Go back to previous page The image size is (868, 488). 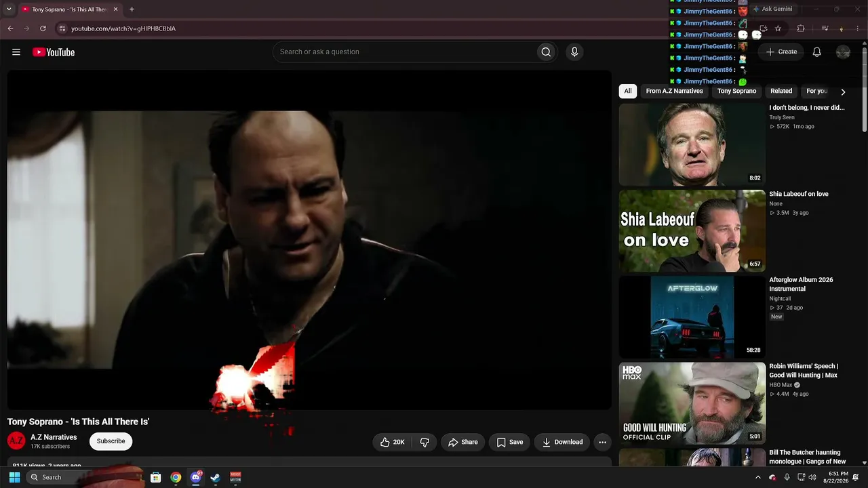(x=10, y=28)
